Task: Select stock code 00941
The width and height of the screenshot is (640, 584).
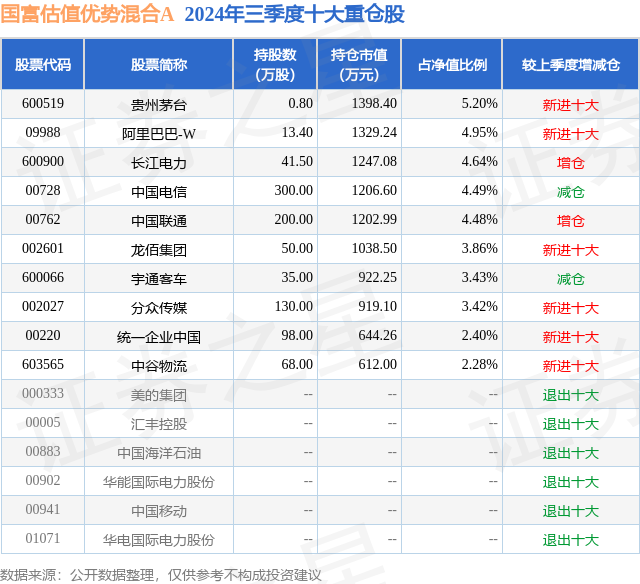Action: (43, 509)
